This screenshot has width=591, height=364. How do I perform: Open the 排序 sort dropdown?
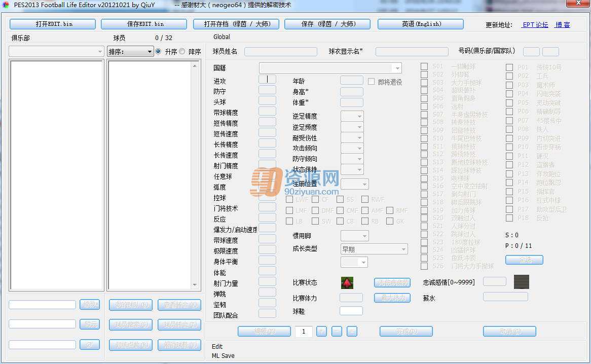pyautogui.click(x=130, y=52)
